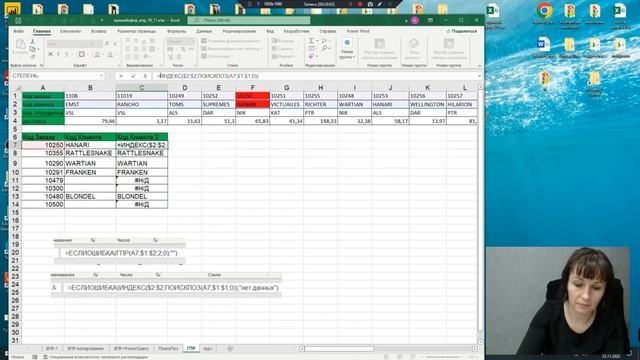Expand the formula bar with right-edge arrow
The height and width of the screenshot is (360, 640).
pos(479,76)
